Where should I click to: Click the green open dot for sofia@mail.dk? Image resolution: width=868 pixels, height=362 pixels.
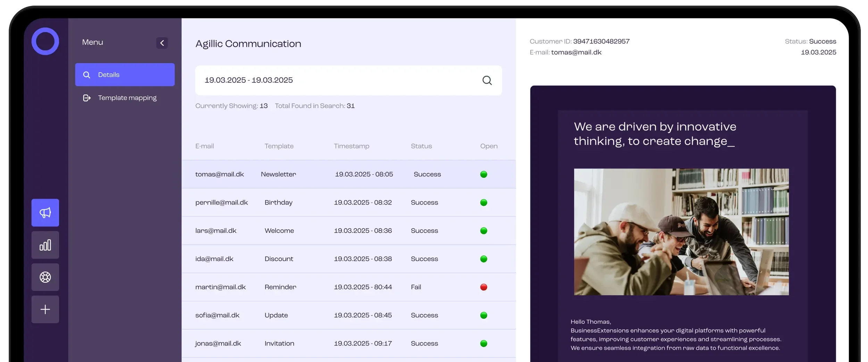(484, 315)
